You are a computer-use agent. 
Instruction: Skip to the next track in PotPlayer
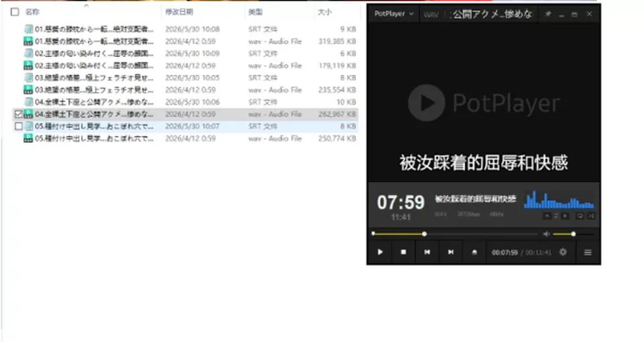451,252
